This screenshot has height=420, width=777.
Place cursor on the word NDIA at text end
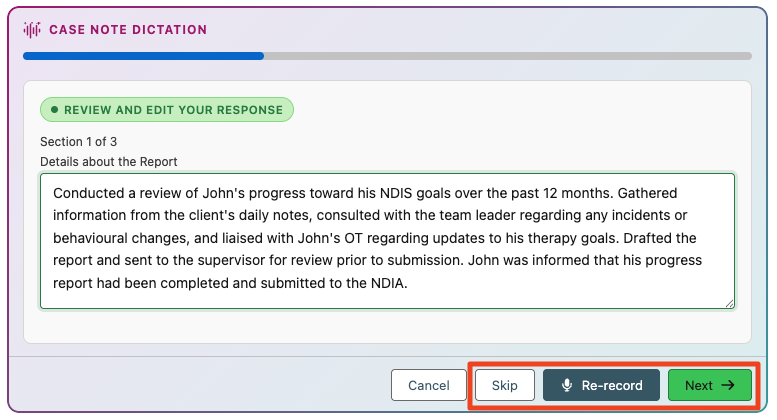pos(388,283)
